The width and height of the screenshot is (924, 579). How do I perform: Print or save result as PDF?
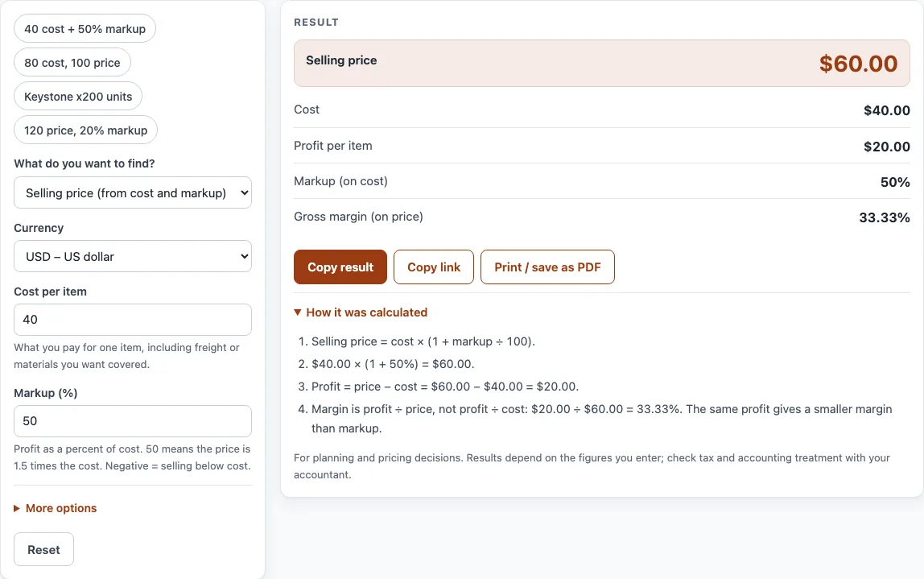[x=547, y=267]
